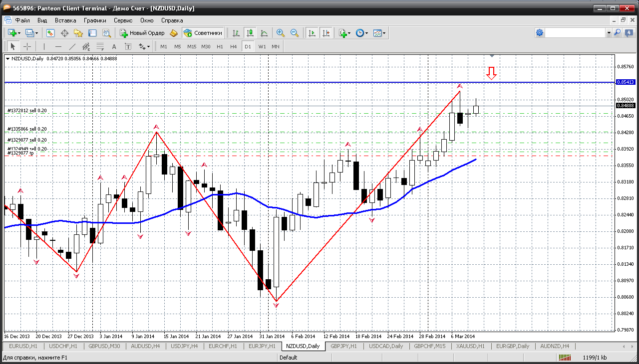Toggle chart shift from right edge
Image resolution: width=639 pixels, height=364 pixels.
(326, 33)
